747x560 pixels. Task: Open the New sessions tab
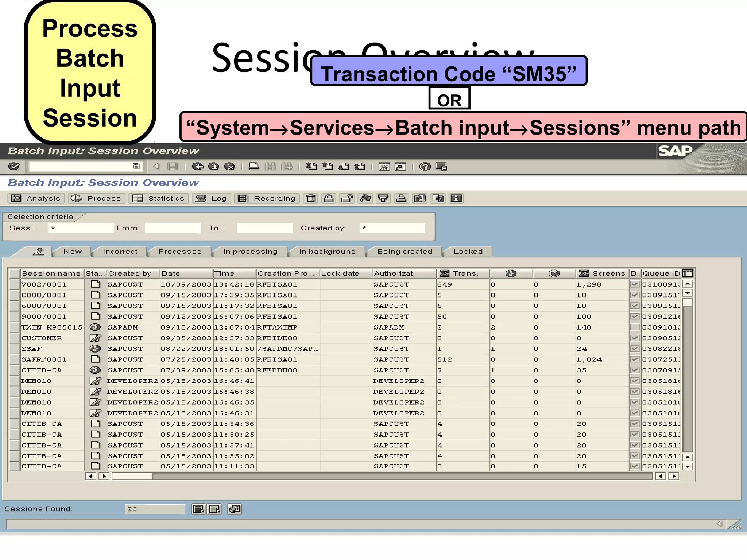(73, 252)
